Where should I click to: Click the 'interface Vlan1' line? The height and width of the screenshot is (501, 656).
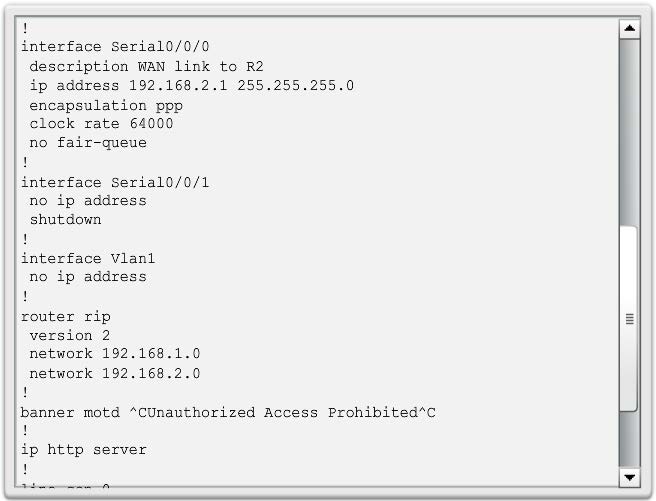[x=88, y=258]
